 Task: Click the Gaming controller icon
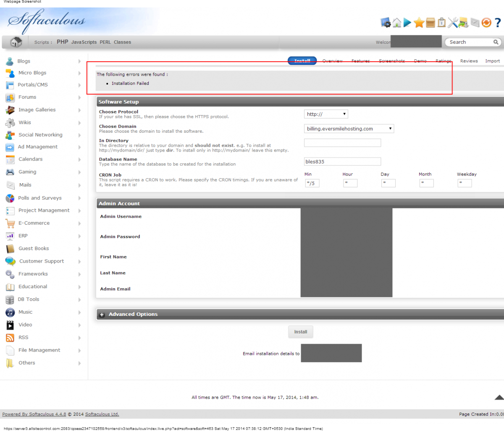(x=10, y=172)
